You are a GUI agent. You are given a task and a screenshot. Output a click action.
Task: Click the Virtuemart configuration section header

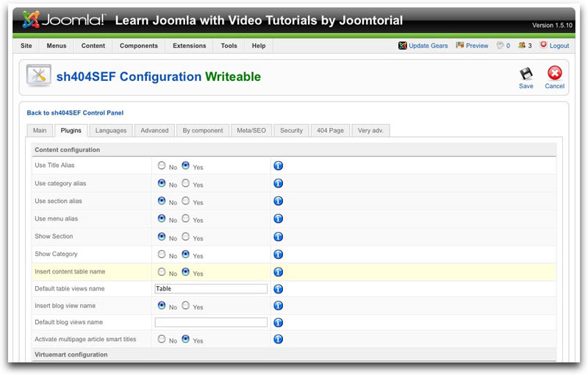tap(294, 354)
